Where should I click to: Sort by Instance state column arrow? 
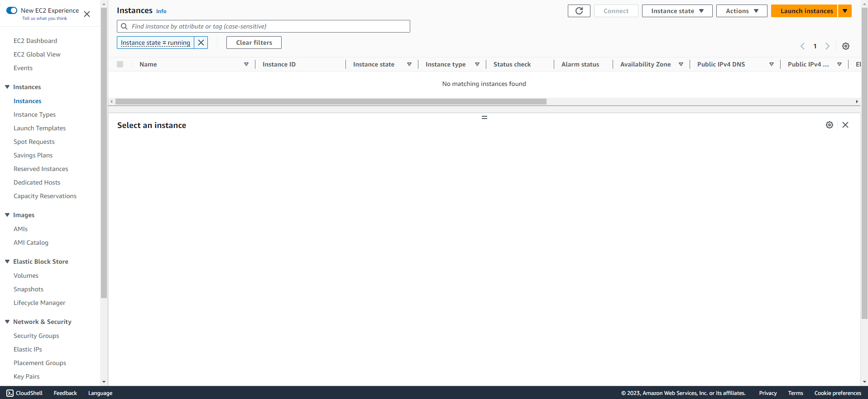[409, 64]
